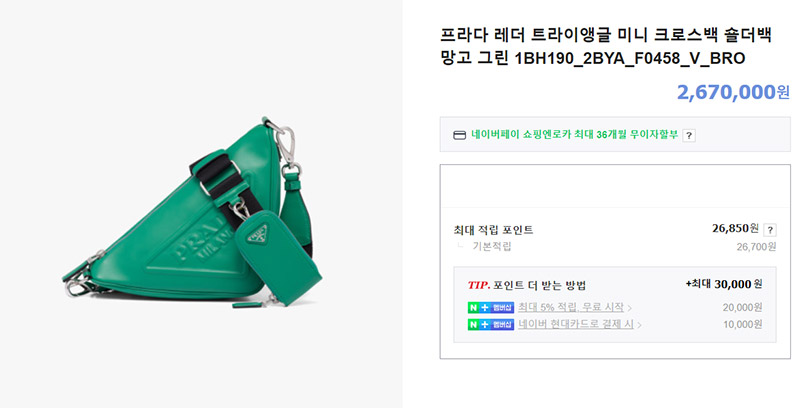
Task: Click the 2,670,000원 price
Action: (733, 92)
